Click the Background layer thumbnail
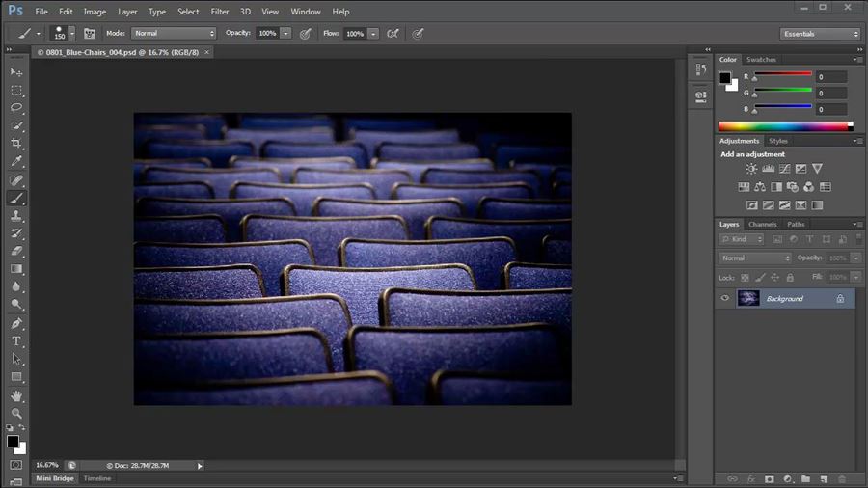 [x=748, y=298]
